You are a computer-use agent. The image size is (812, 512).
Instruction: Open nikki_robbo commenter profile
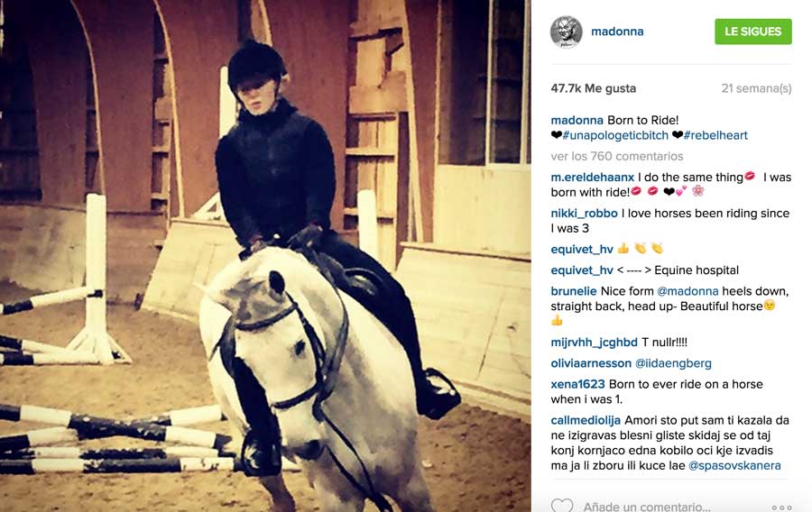coord(584,214)
